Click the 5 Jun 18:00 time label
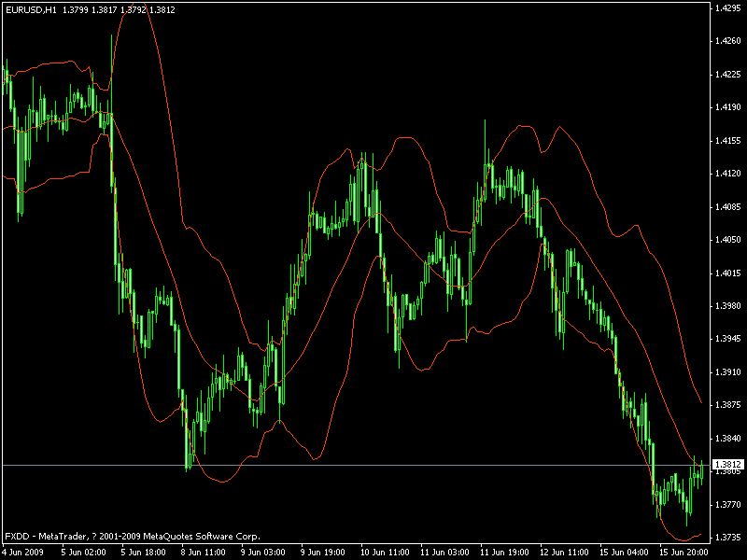Viewport: 747px width, 560px height. [x=144, y=553]
